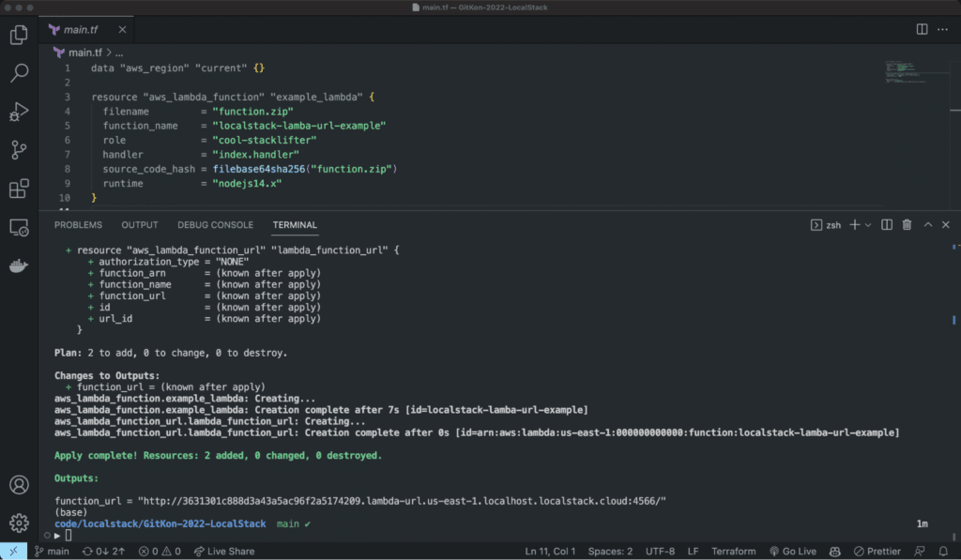Image resolution: width=961 pixels, height=560 pixels.
Task: Open Run and Debug view
Action: [19, 112]
